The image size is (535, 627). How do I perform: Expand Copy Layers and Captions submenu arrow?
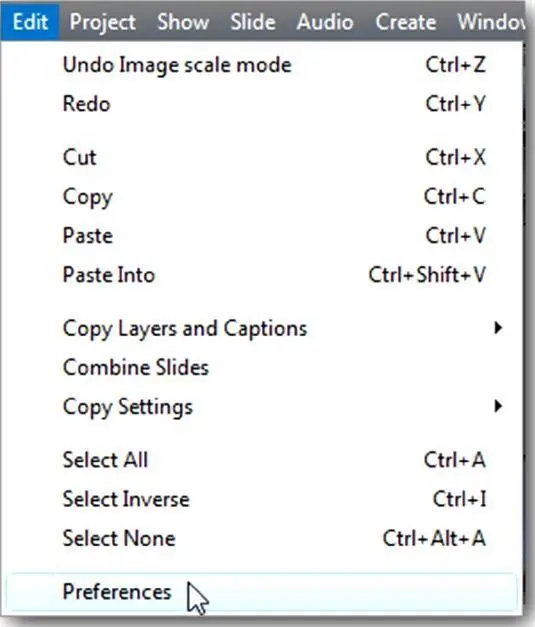click(498, 328)
